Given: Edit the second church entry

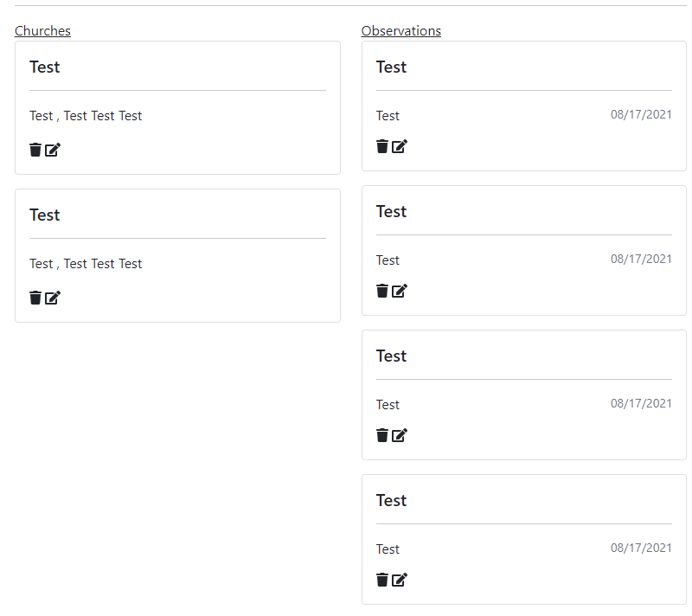Looking at the screenshot, I should (x=52, y=298).
